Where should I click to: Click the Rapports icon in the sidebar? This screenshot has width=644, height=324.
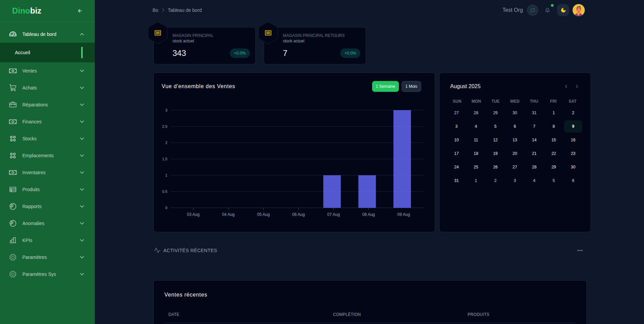[13, 206]
